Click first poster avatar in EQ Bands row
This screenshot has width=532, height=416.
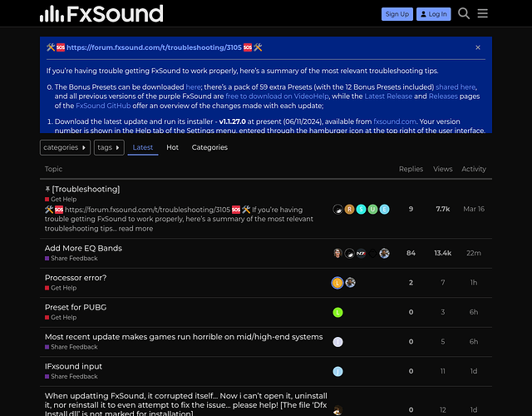pyautogui.click(x=338, y=253)
